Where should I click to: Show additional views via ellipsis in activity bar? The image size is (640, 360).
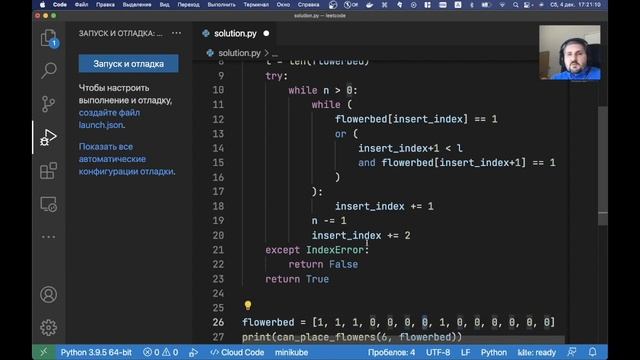(x=48, y=237)
